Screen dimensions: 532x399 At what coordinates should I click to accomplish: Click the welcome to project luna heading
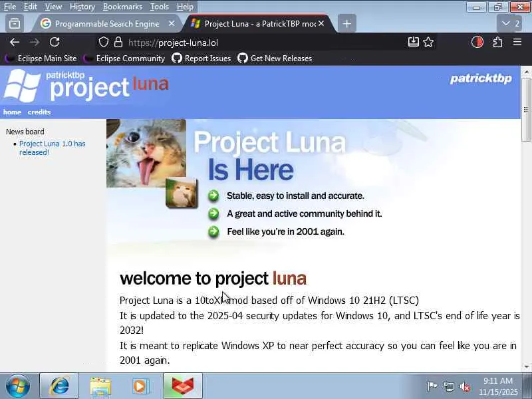click(x=213, y=278)
